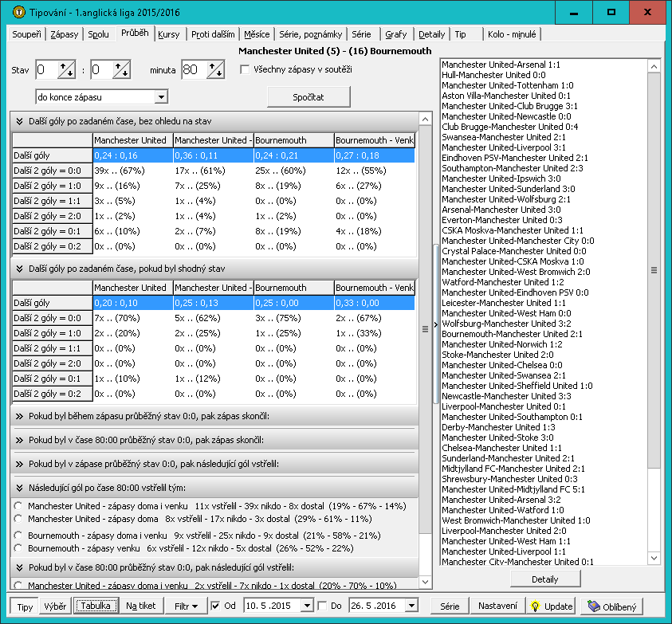Click the Tipy button
The height and width of the screenshot is (624, 672).
pyautogui.click(x=25, y=606)
